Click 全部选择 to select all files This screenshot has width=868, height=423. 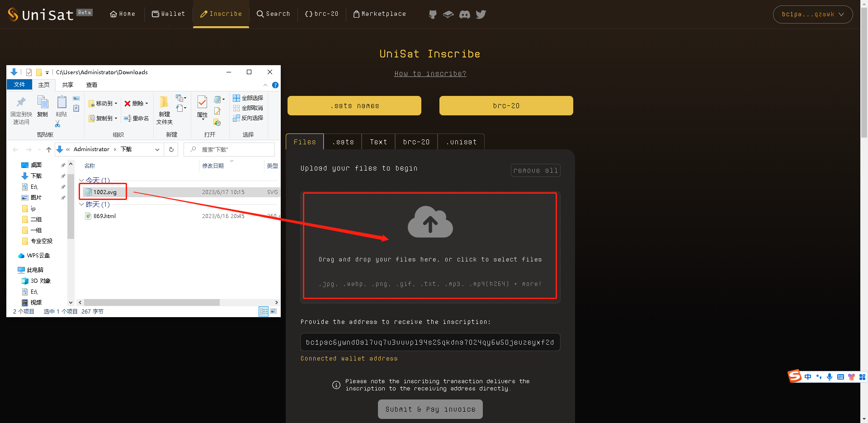248,98
